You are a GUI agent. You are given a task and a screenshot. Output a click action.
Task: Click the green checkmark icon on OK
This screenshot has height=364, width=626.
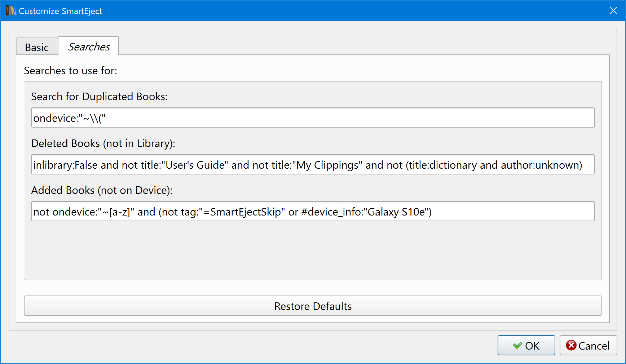[x=517, y=346]
